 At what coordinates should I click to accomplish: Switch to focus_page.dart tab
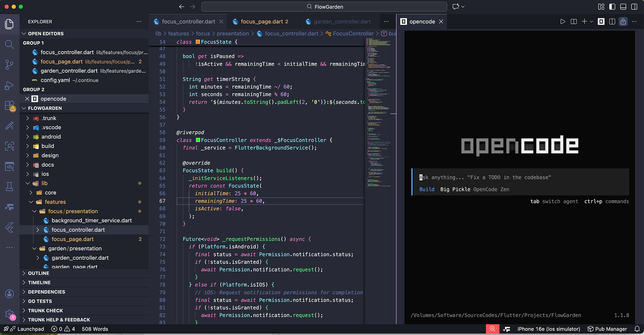point(264,22)
